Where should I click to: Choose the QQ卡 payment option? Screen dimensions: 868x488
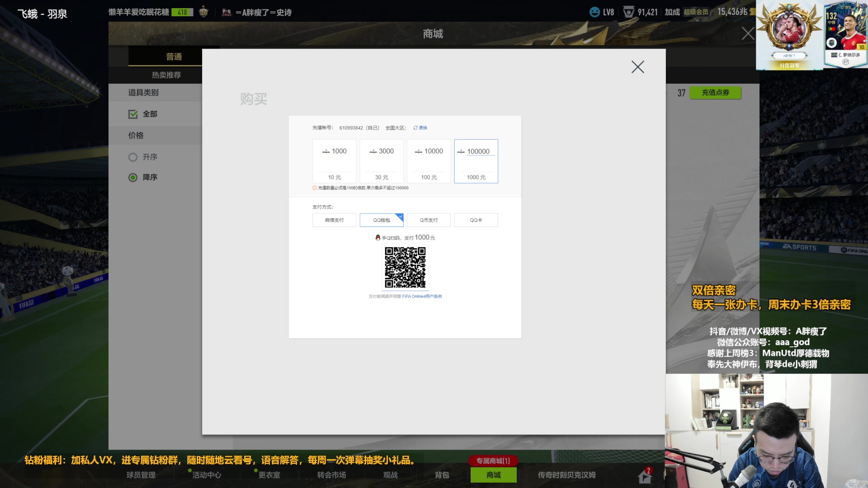coord(476,220)
